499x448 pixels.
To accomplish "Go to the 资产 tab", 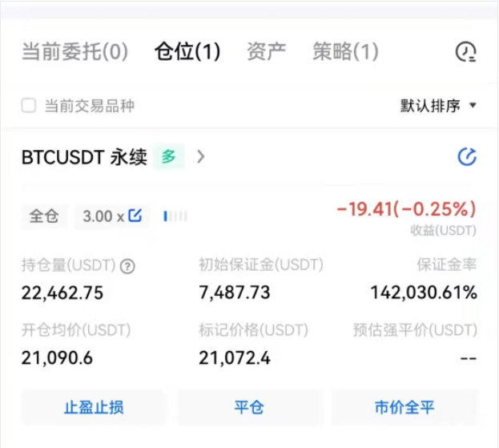I will pos(266,53).
